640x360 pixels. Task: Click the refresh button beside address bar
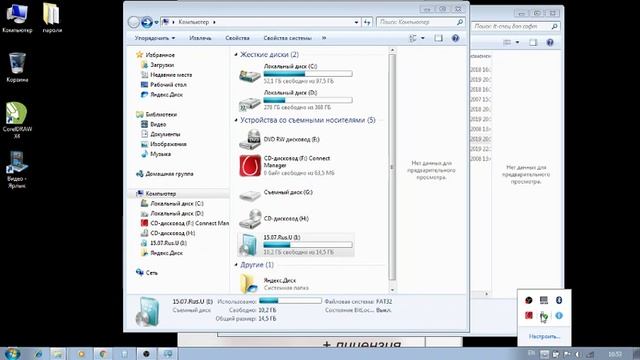pos(367,22)
